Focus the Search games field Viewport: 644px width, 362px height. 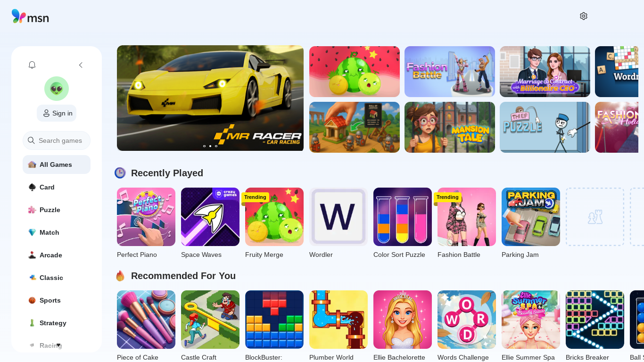tap(57, 140)
